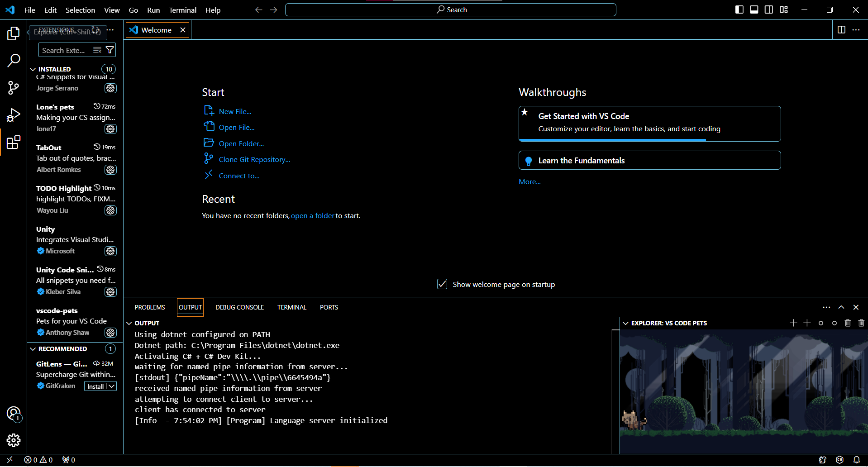Open Extensions view more actions ellipsis
Screen dimensions: 868x467
click(111, 30)
